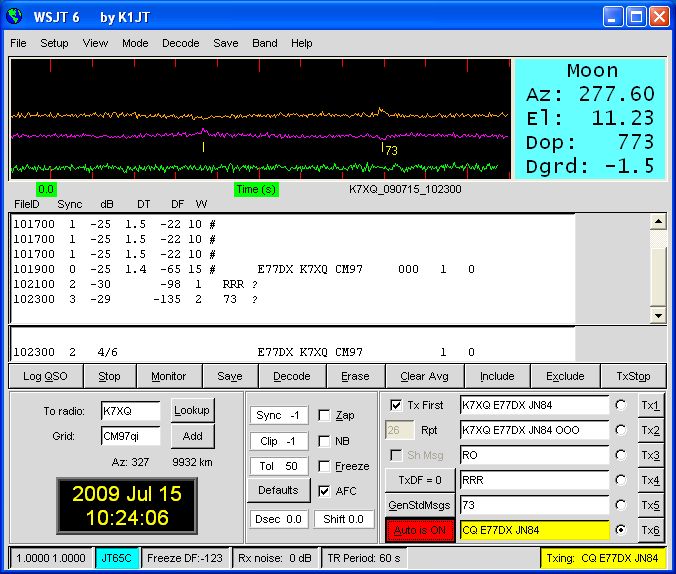This screenshot has width=676, height=574.
Task: Click the Tx6 button
Action: [x=651, y=530]
